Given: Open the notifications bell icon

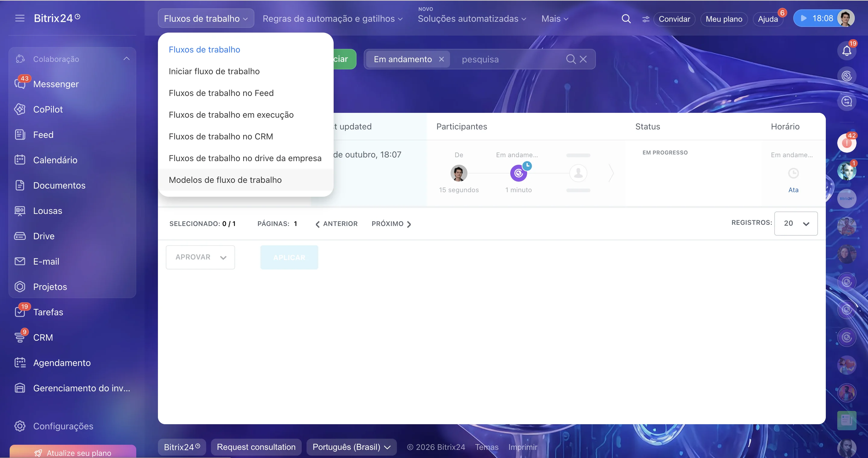Looking at the screenshot, I should click(x=846, y=51).
